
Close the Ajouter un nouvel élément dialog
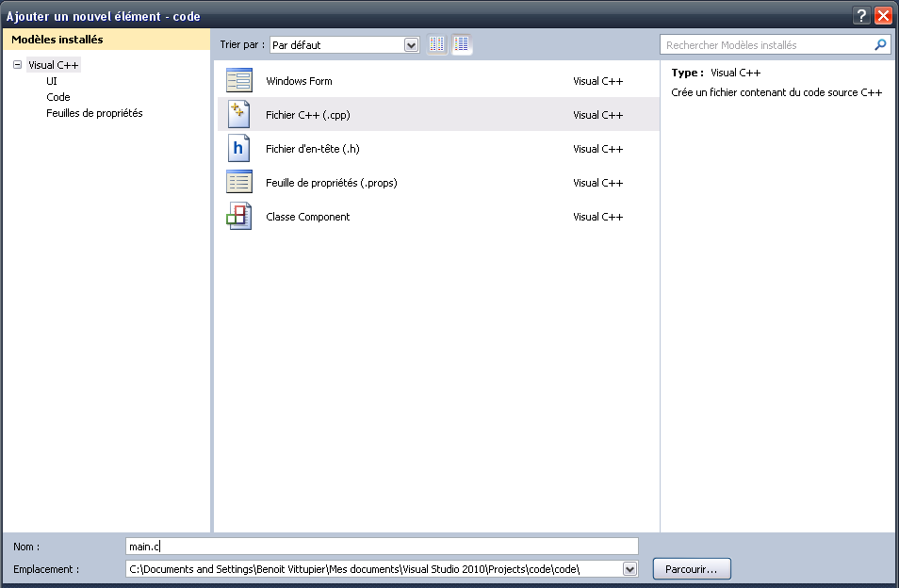883,15
